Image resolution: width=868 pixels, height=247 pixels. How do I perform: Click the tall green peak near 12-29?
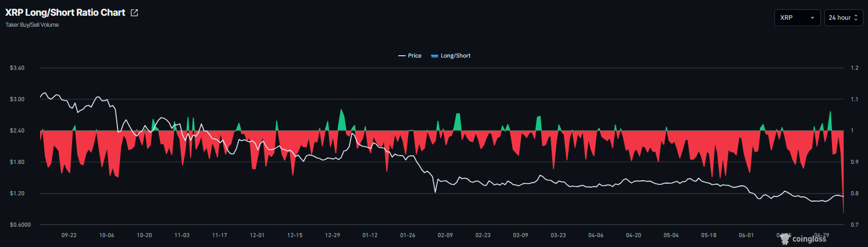coord(342,120)
